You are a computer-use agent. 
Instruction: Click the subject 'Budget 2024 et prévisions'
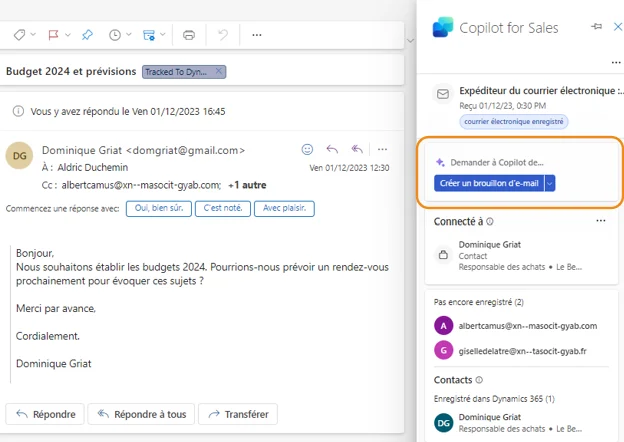(71, 71)
